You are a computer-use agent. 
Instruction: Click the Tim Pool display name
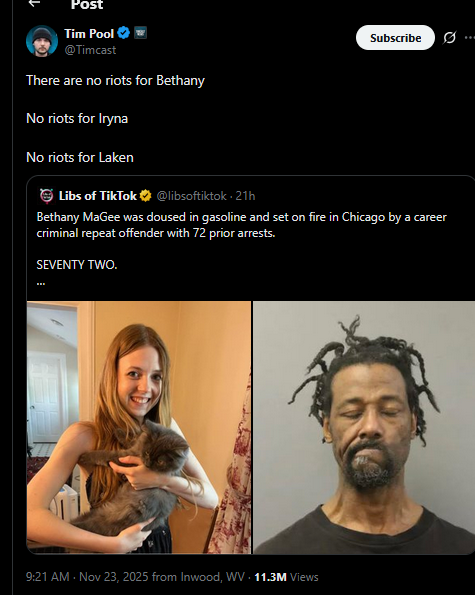pyautogui.click(x=89, y=33)
